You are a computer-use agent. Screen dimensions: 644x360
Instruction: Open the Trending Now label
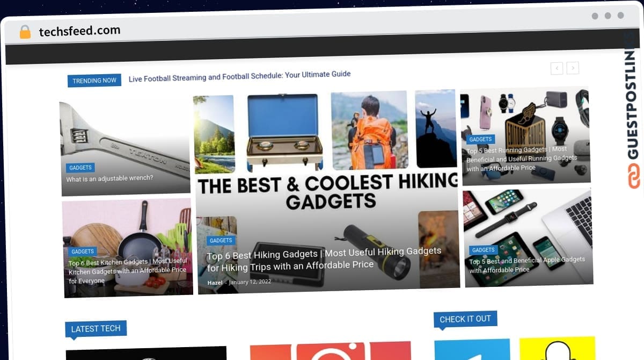pos(94,81)
